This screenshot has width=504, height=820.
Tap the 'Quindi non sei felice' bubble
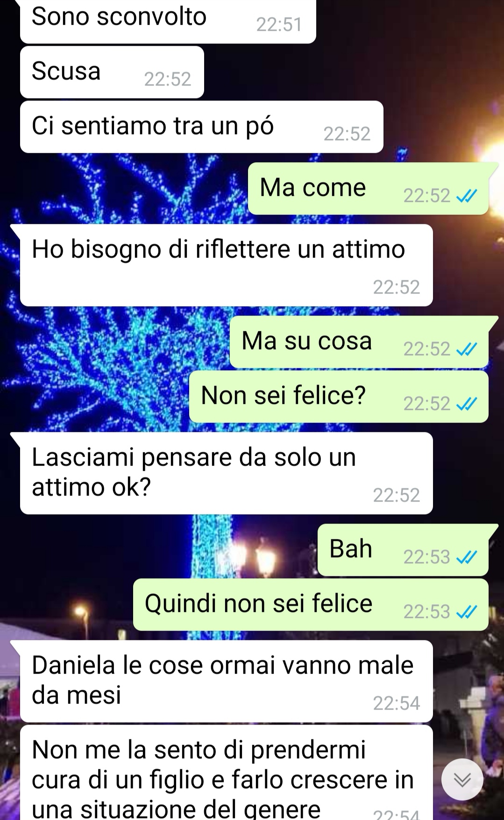(311, 604)
